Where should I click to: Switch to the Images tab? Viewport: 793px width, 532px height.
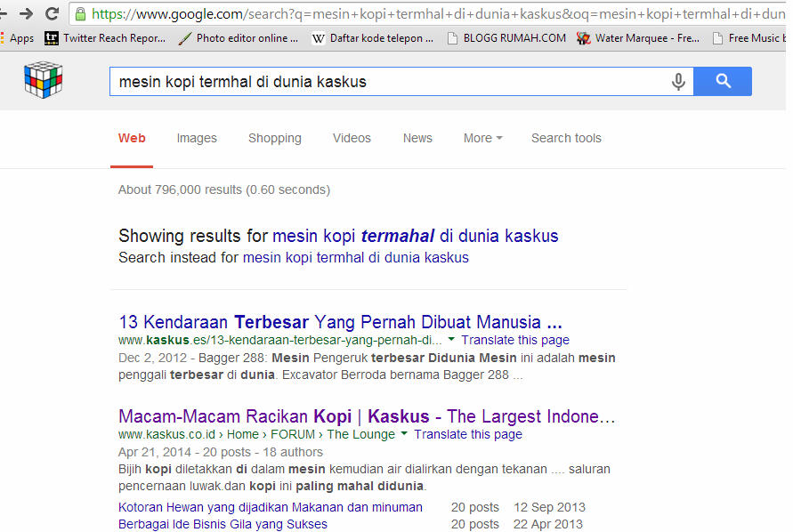[x=197, y=138]
